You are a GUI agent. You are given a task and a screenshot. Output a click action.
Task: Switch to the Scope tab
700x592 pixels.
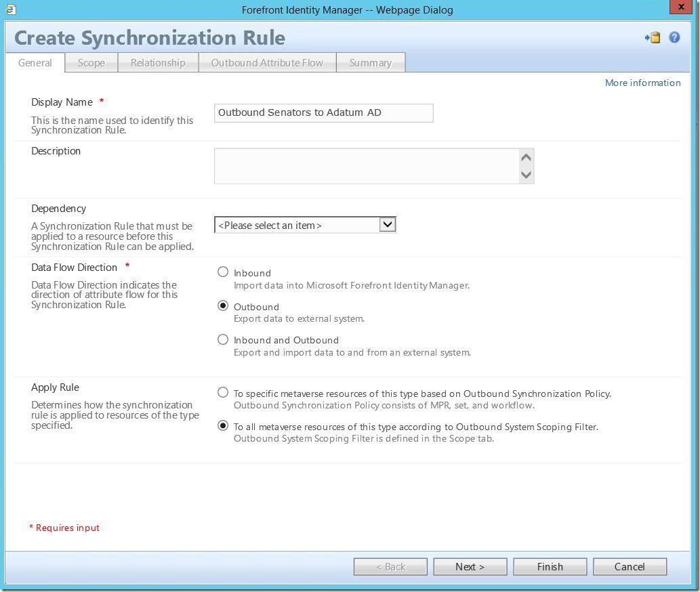pyautogui.click(x=91, y=63)
